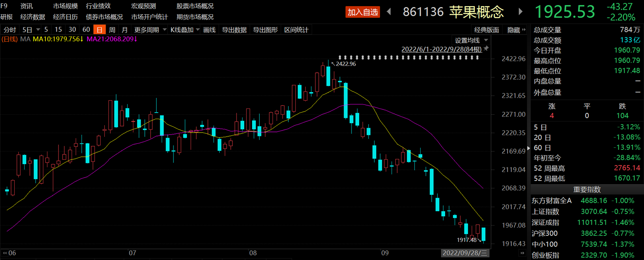Click the 2022/09/28/三 date marker
The height and width of the screenshot is (260, 644).
[x=465, y=253]
